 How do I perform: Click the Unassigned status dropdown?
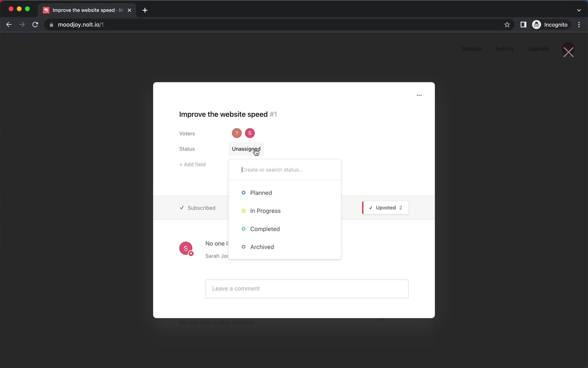[246, 149]
